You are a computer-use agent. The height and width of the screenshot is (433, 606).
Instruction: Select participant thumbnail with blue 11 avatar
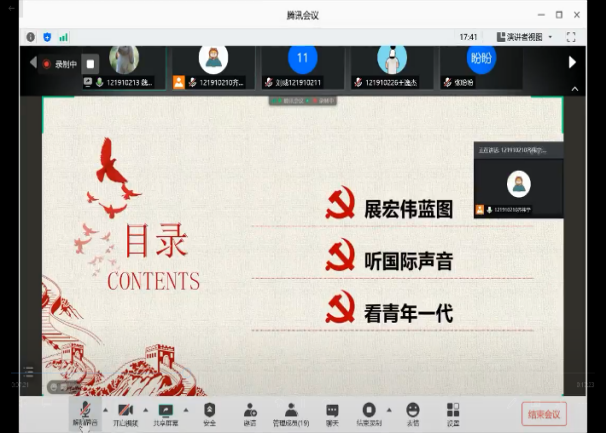pos(302,59)
